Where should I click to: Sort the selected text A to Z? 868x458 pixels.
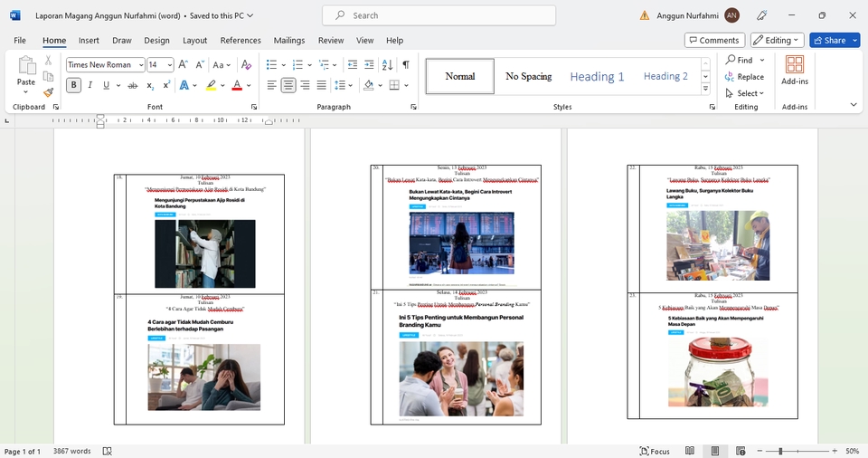pyautogui.click(x=388, y=65)
